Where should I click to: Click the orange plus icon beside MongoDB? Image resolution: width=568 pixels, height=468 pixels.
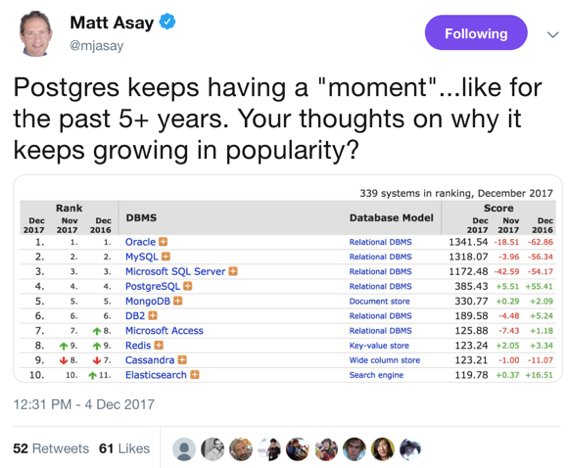click(178, 301)
